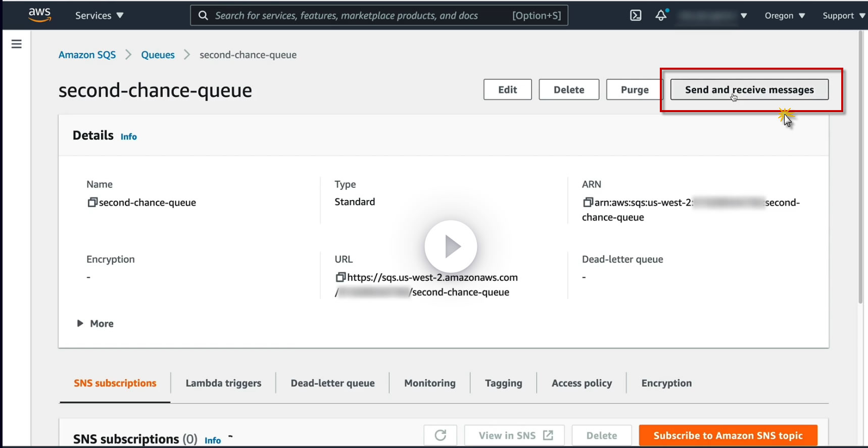This screenshot has height=448, width=868.
Task: Open the side navigation hamburger menu
Action: pos(17,44)
